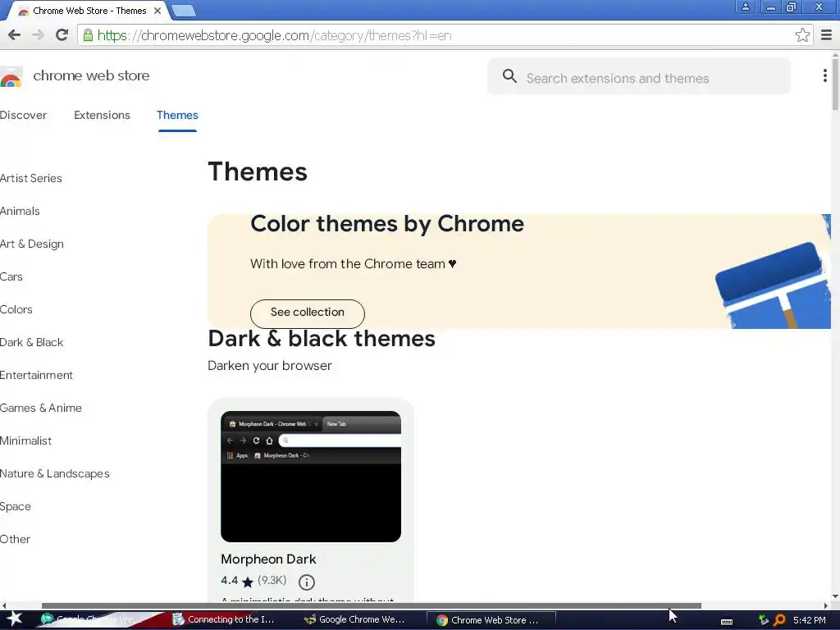This screenshot has width=840, height=630.
Task: Click the See collection button
Action: (308, 313)
